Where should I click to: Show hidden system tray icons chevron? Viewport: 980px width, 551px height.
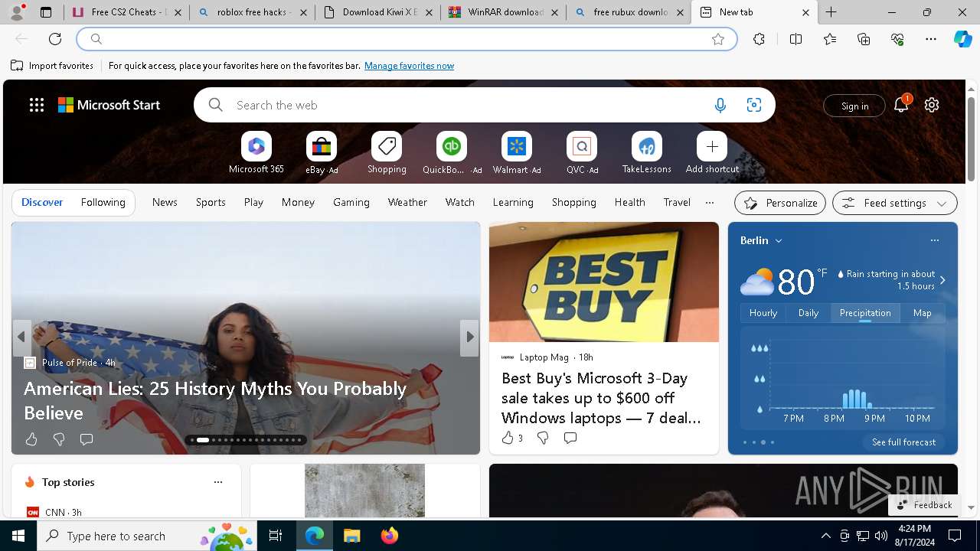tap(826, 536)
